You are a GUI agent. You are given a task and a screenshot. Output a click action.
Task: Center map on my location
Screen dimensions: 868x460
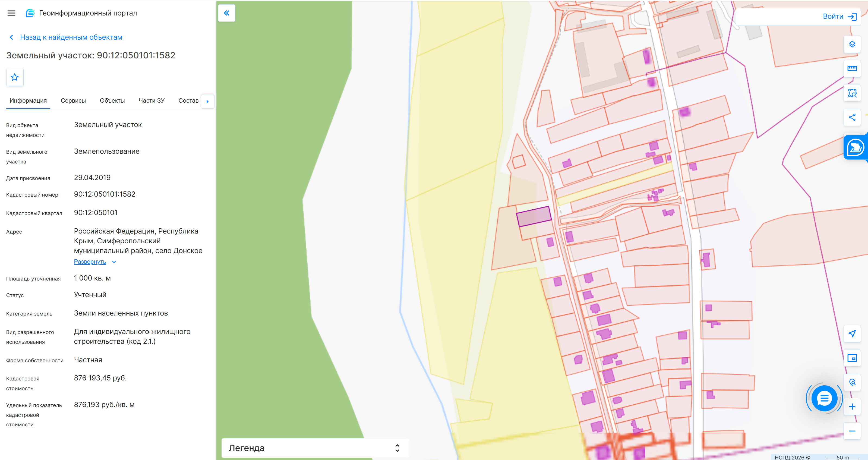click(852, 334)
